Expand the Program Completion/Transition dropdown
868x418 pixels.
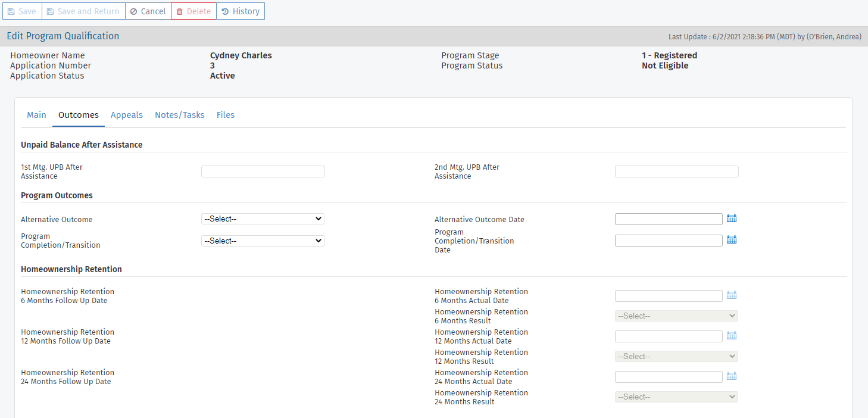pos(263,241)
